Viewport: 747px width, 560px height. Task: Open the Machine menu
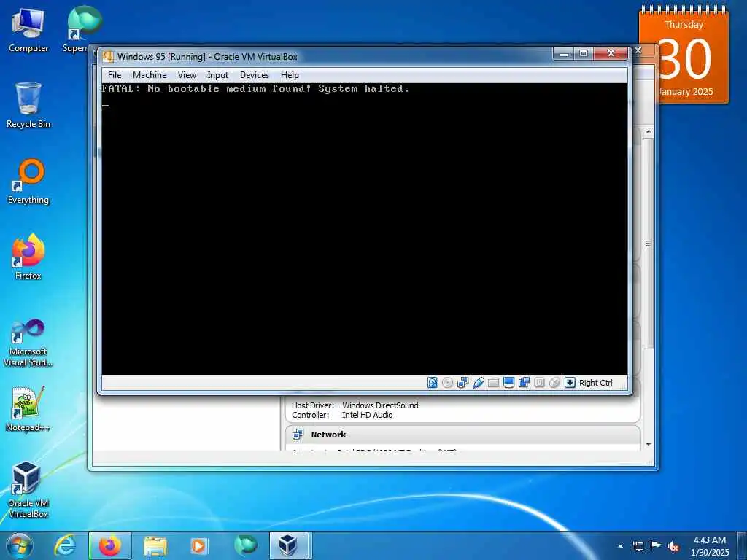(150, 75)
